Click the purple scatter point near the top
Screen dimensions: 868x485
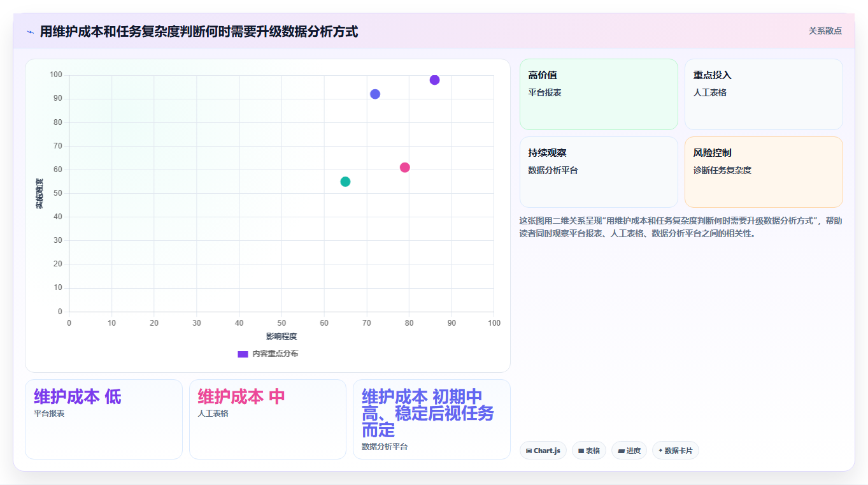pos(434,80)
